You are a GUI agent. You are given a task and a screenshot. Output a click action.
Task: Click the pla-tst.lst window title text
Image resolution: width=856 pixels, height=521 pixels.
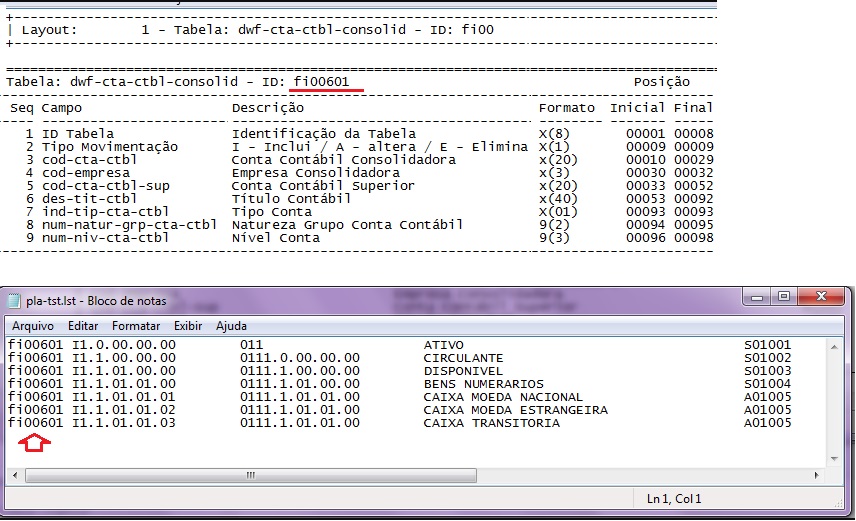pos(96,301)
